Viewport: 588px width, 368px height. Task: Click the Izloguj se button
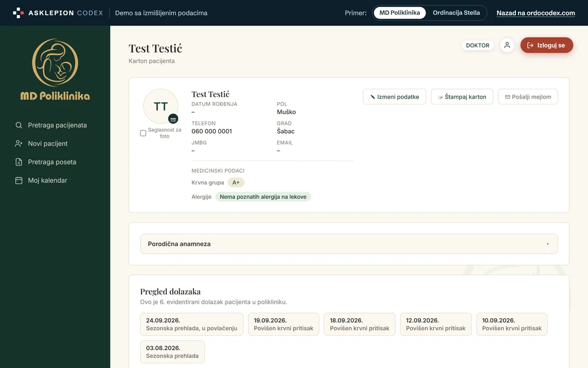(x=546, y=45)
